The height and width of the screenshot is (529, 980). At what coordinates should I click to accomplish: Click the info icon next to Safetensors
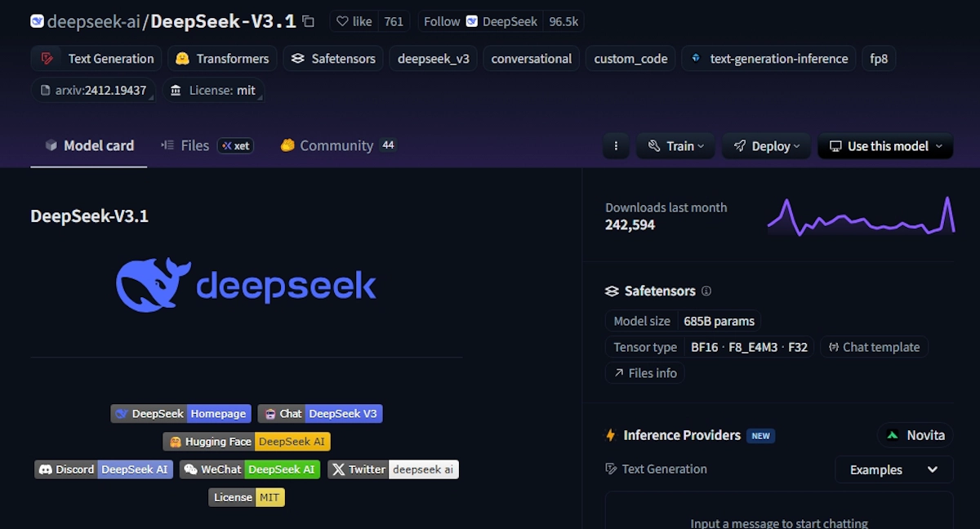(x=706, y=291)
